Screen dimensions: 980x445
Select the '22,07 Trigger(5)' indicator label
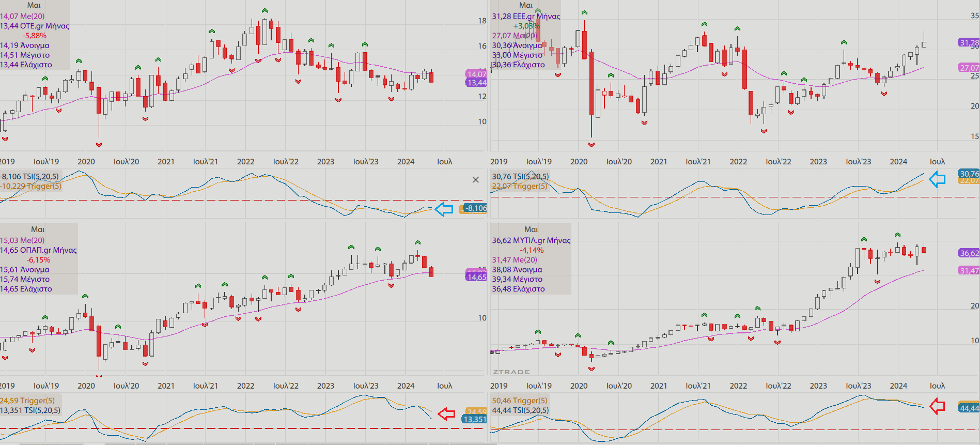coord(519,186)
